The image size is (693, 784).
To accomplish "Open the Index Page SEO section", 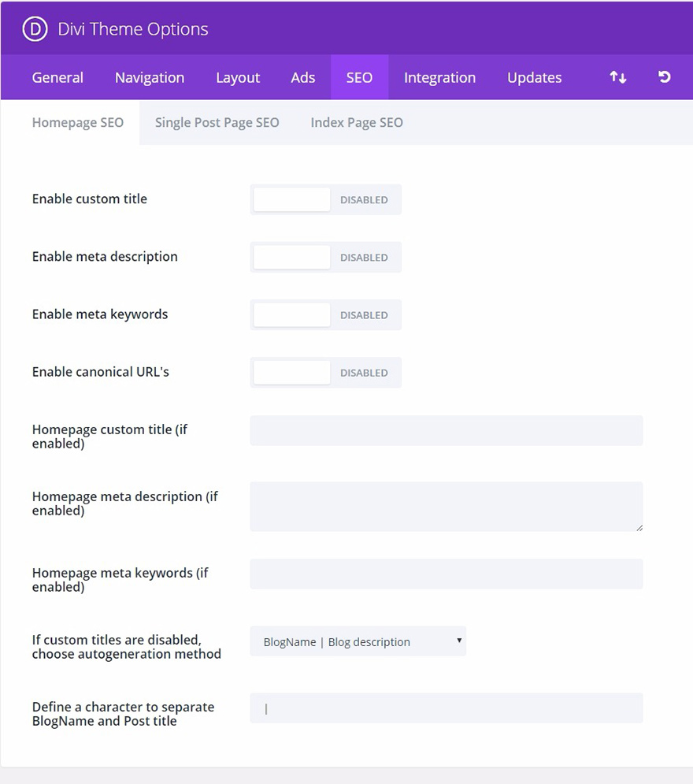I will (x=356, y=122).
